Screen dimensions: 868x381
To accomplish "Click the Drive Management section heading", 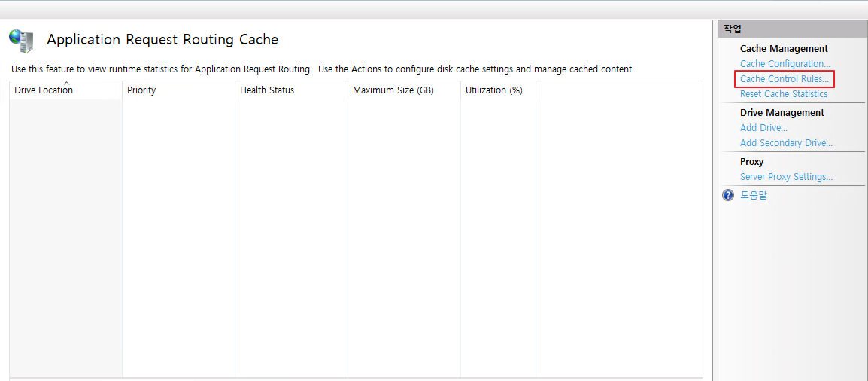I will (782, 112).
